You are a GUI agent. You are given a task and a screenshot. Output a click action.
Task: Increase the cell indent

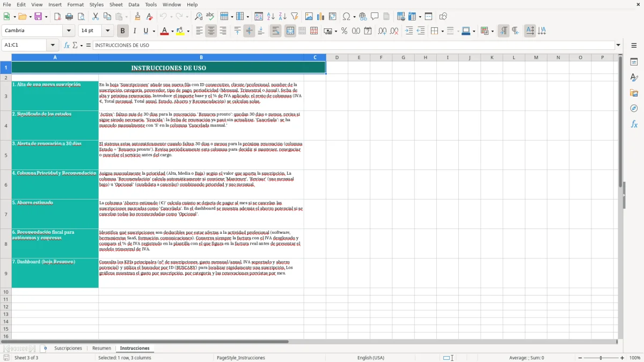click(x=409, y=31)
